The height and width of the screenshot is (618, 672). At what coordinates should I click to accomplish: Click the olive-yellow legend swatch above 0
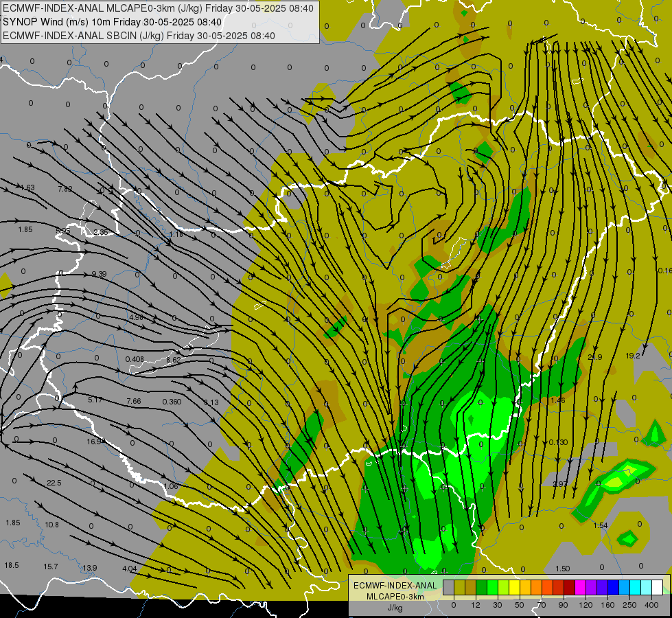click(459, 587)
